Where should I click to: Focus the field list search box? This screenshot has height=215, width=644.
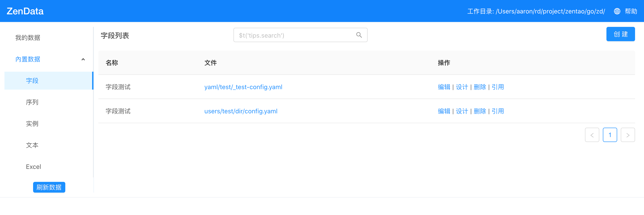(295, 35)
